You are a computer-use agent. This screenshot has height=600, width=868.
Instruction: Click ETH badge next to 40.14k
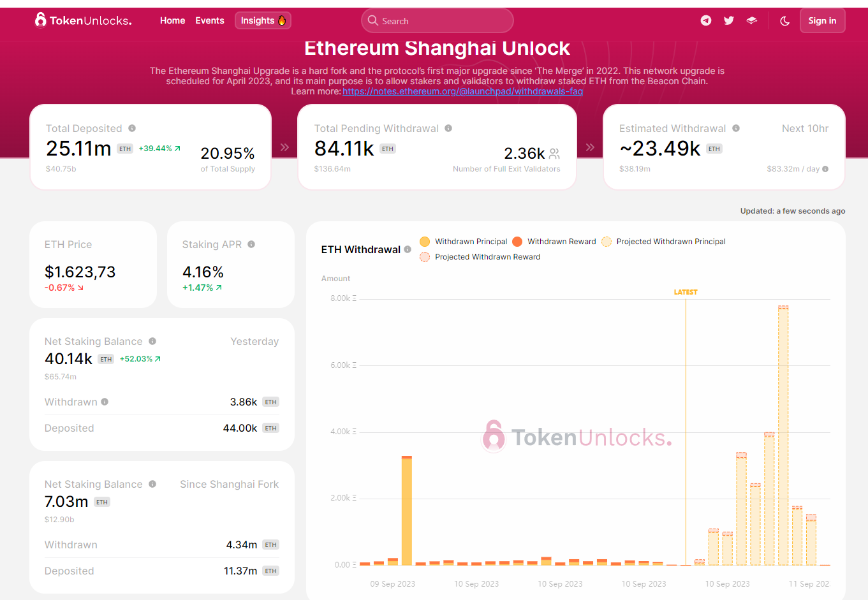[x=106, y=359]
